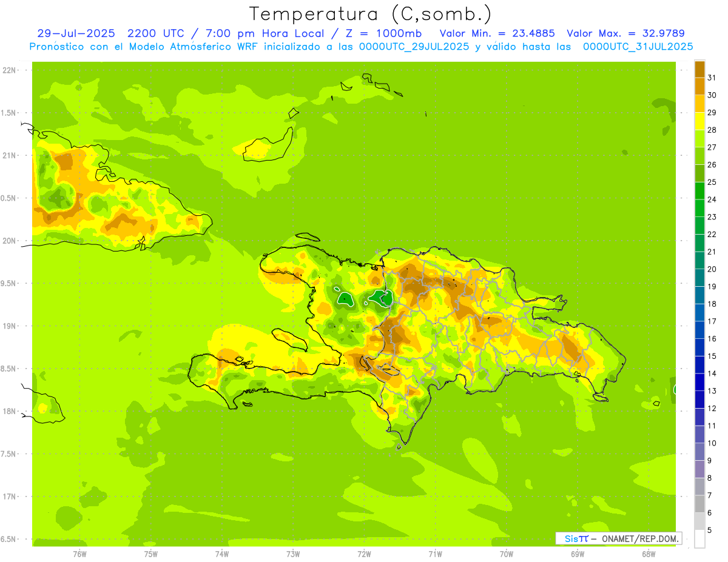
Task: Click the 18N latitude label
Action: 10,411
